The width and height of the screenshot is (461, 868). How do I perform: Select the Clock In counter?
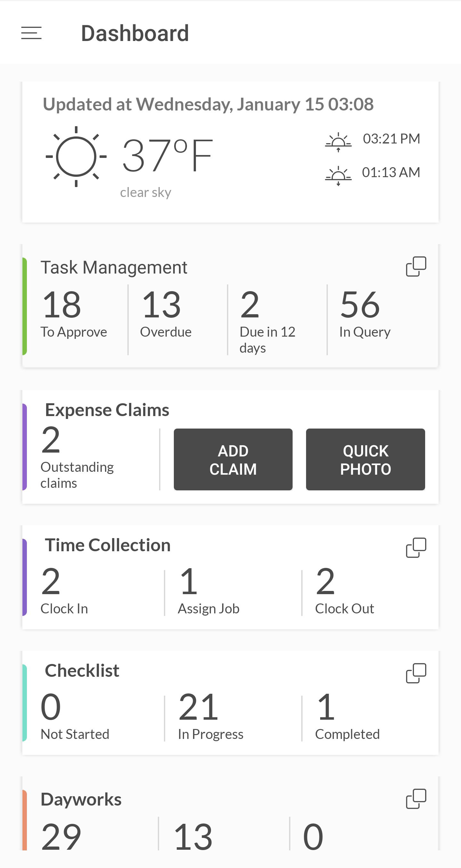pyautogui.click(x=65, y=591)
